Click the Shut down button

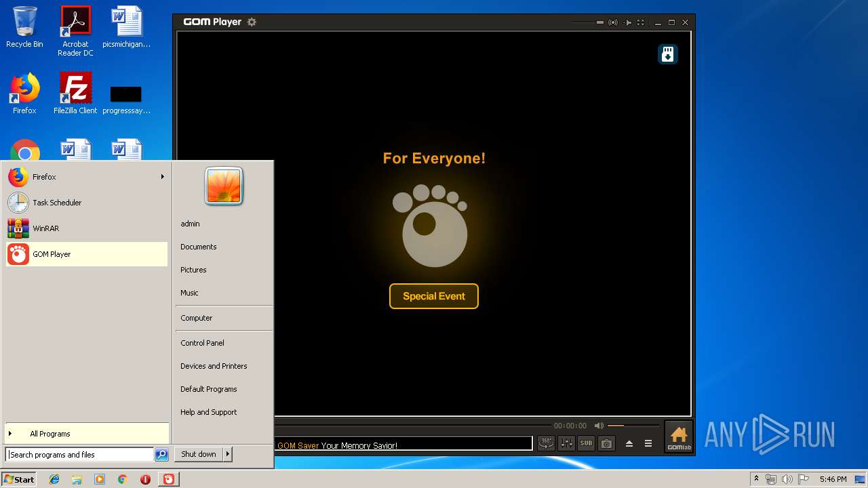click(x=199, y=454)
